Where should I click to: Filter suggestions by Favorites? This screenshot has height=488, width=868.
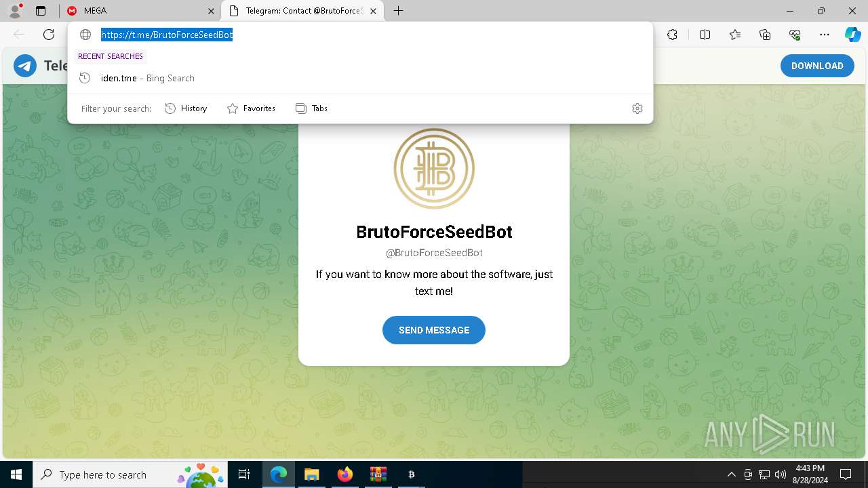251,108
